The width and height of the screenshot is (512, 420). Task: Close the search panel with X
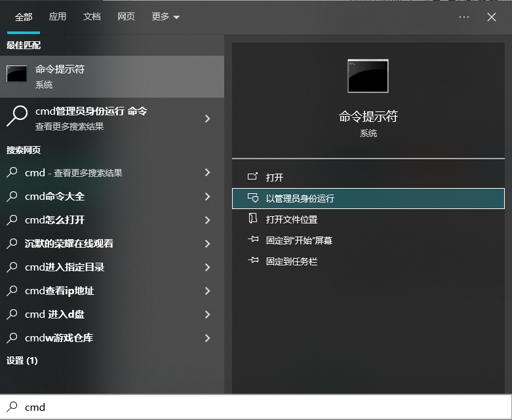(x=492, y=17)
